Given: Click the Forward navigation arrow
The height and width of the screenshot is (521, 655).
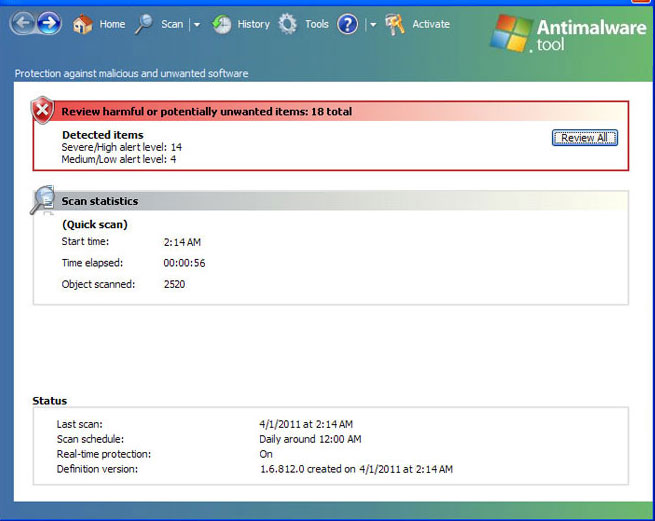Looking at the screenshot, I should (49, 23).
